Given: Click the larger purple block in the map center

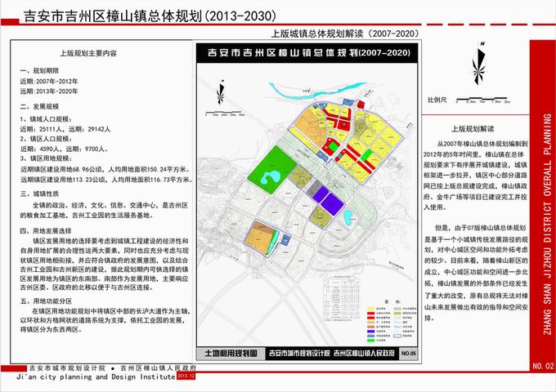Looking at the screenshot, I should click(x=332, y=204).
